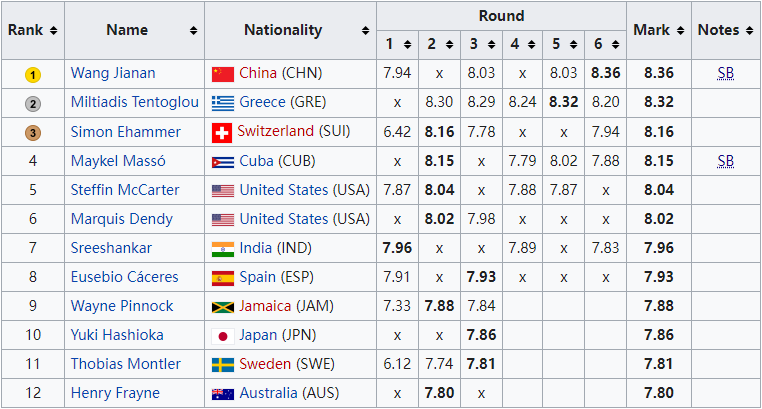Click the bronze medal icon

click(x=32, y=132)
